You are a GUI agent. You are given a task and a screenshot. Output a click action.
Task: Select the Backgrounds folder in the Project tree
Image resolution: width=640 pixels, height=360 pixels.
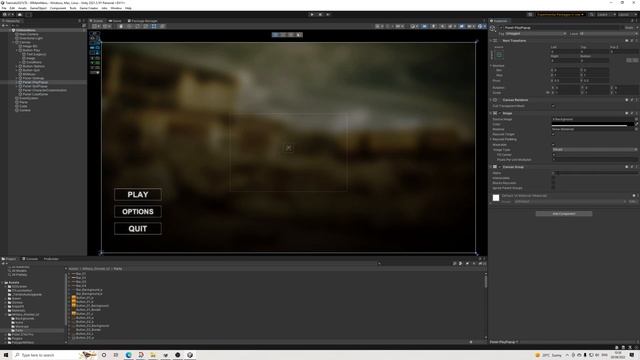point(23,318)
